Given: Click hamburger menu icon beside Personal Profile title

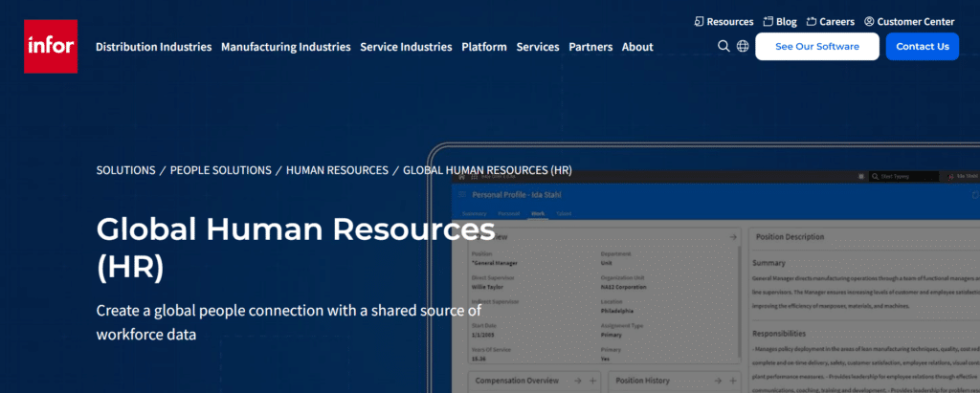Looking at the screenshot, I should tap(462, 195).
